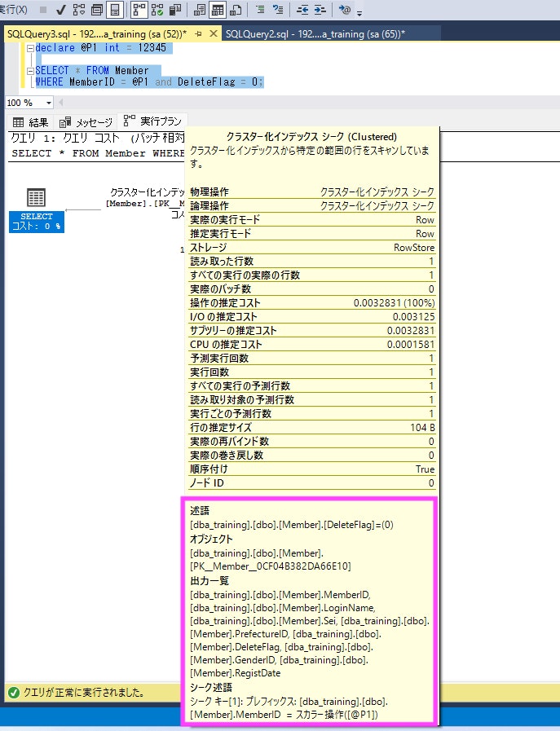Click the Execute (実行) button
Image resolution: width=560 pixels, height=731 pixels.
click(x=13, y=9)
